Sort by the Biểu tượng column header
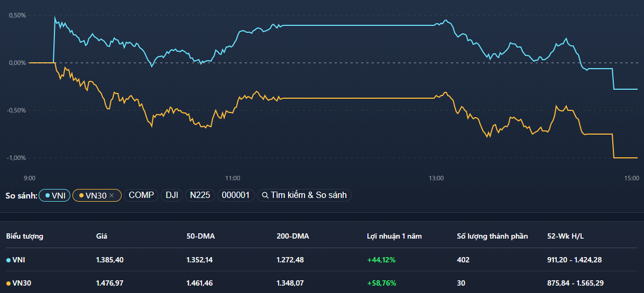Screen dimensions: 644x293 [x=24, y=236]
